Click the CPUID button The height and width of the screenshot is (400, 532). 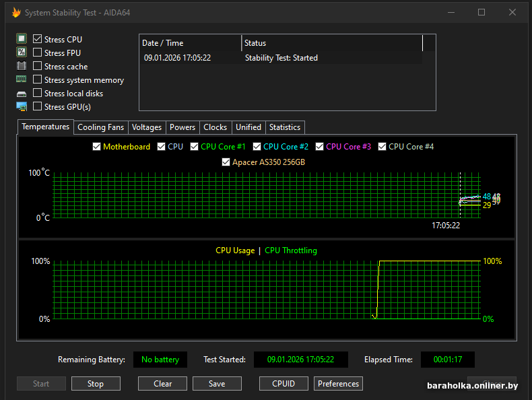[284, 384]
